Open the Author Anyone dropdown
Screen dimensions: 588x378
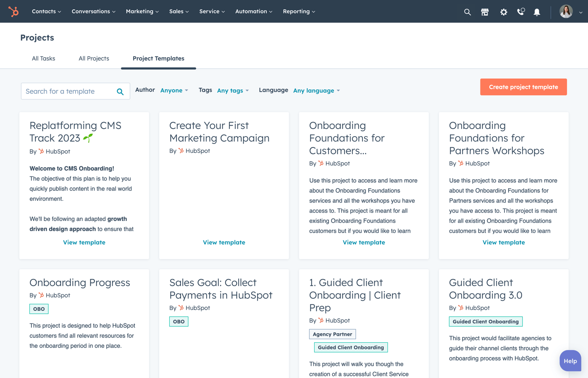tap(174, 90)
